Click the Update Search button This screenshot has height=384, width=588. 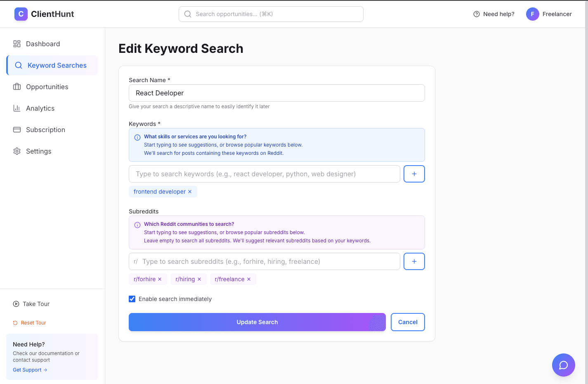pos(257,322)
